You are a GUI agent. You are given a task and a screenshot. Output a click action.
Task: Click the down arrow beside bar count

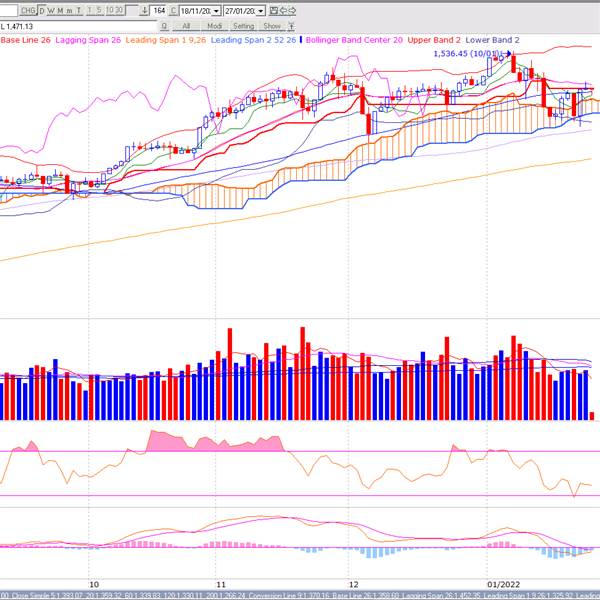coord(144,10)
